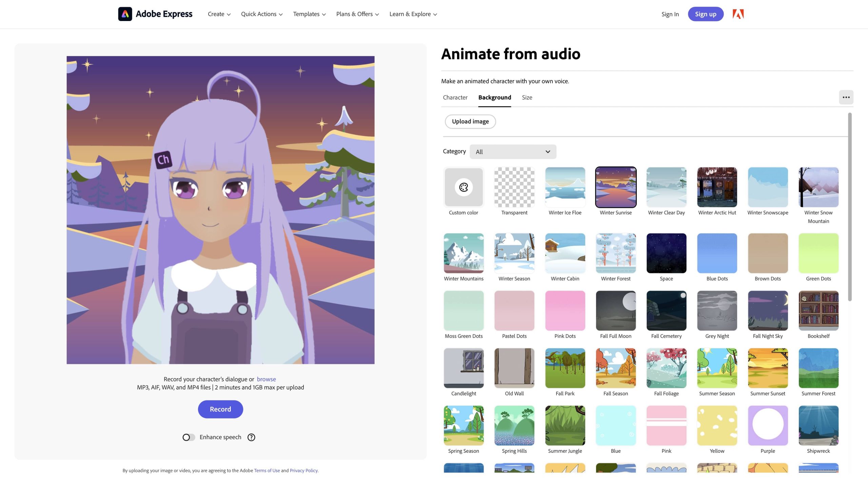The height and width of the screenshot is (488, 868).
Task: Select the Pink Dots color background
Action: tap(565, 310)
